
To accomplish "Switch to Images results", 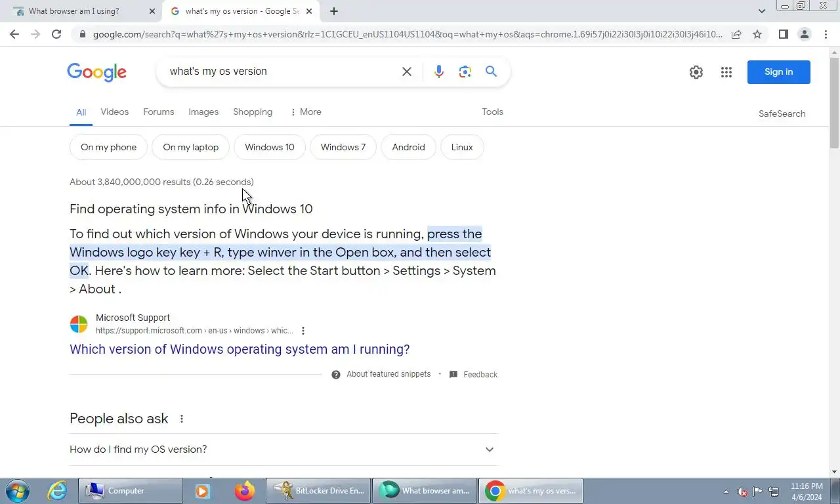I will click(x=203, y=112).
